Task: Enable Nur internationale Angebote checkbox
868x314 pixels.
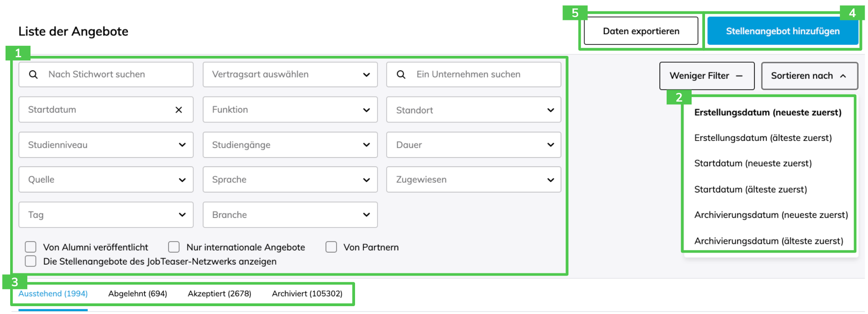Action: click(174, 247)
